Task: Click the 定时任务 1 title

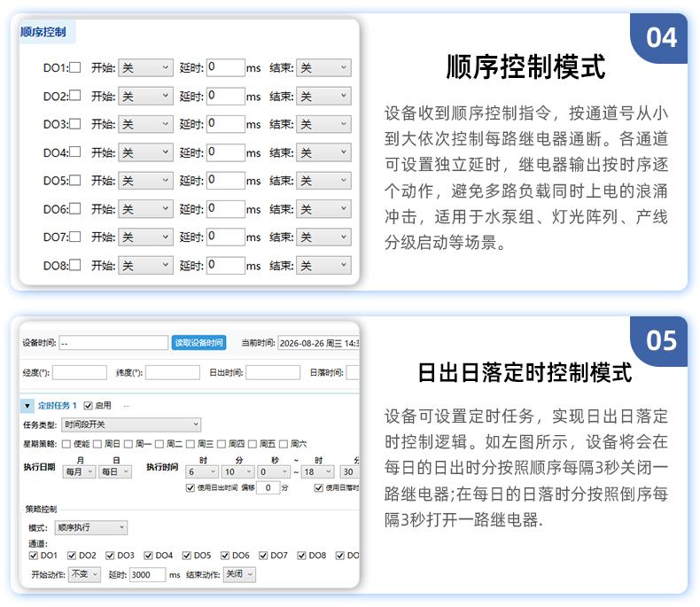Action: pos(57,405)
